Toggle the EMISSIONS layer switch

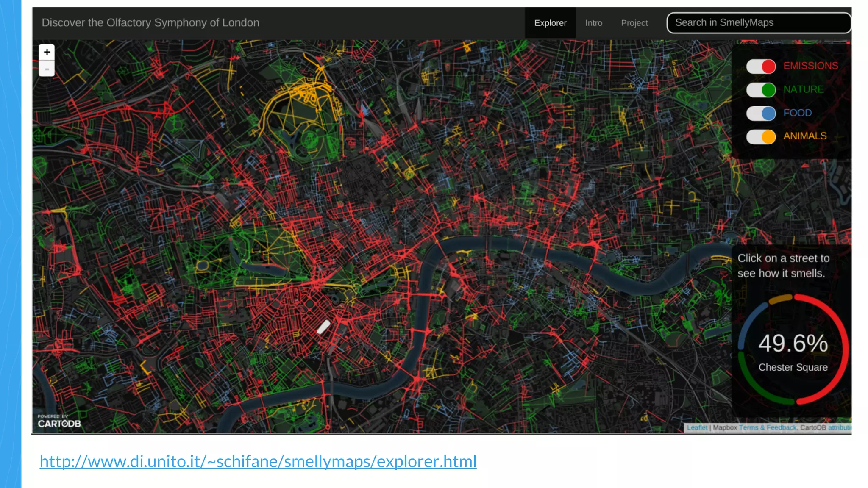point(761,66)
